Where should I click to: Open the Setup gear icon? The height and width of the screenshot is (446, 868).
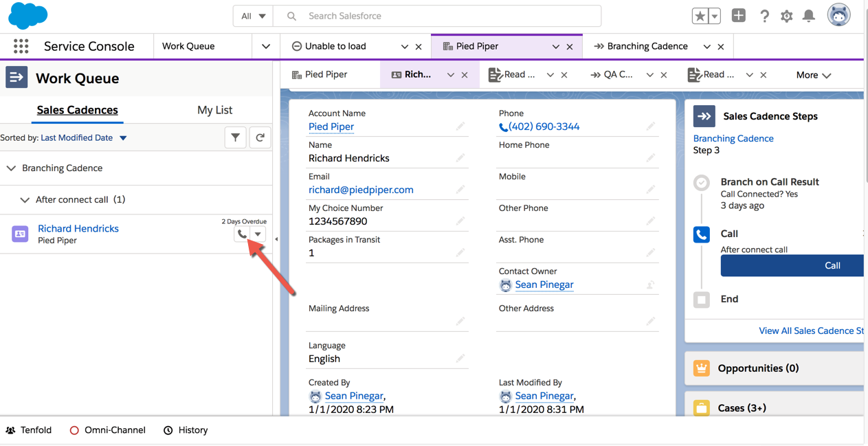click(x=787, y=16)
